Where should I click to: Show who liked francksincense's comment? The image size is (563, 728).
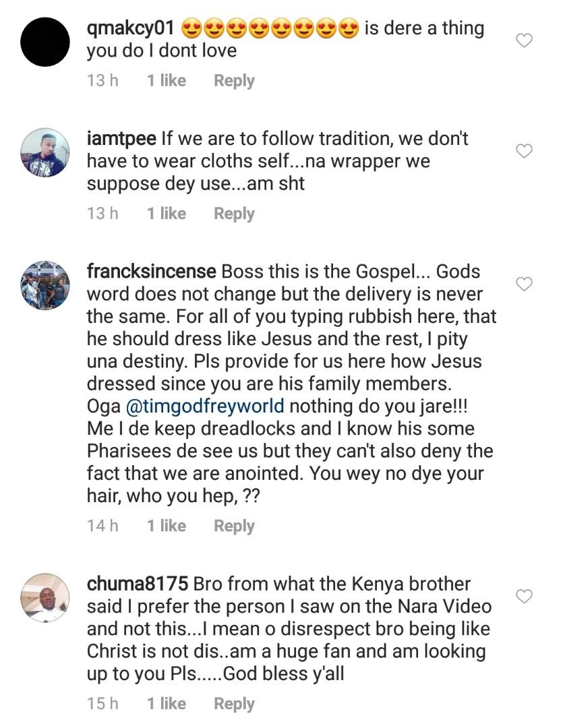coord(167,526)
